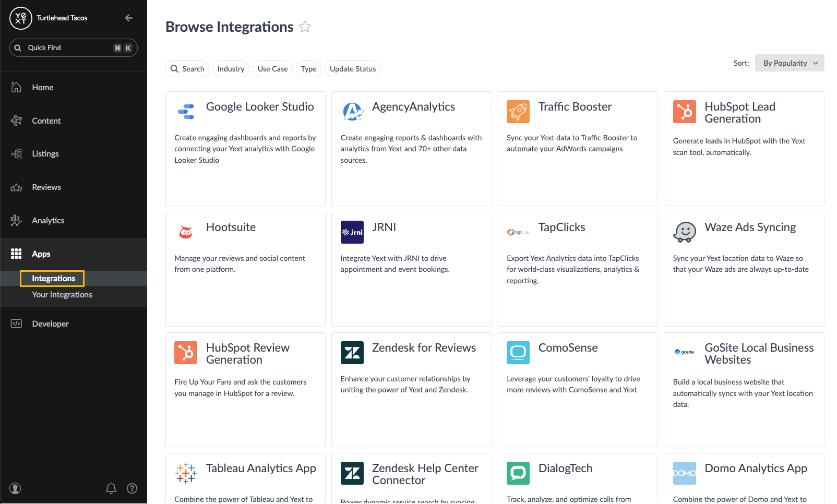This screenshot has height=504, width=837.
Task: Open the Type filter
Action: point(308,69)
